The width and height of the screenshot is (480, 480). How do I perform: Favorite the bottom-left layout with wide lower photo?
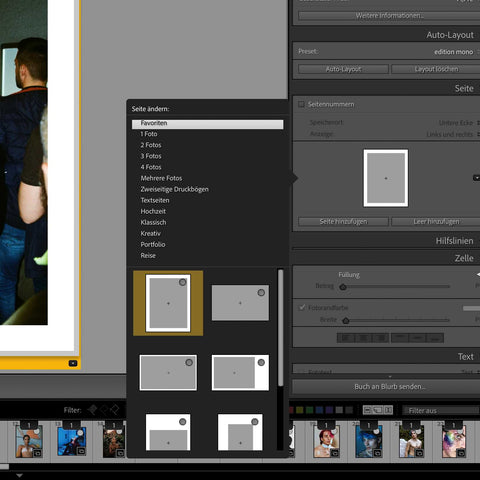(x=182, y=422)
